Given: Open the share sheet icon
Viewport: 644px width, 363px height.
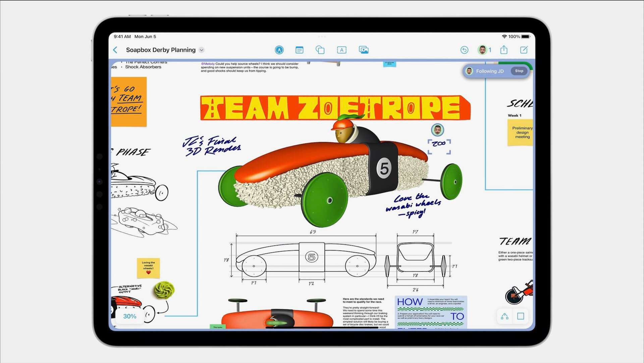Looking at the screenshot, I should point(504,50).
